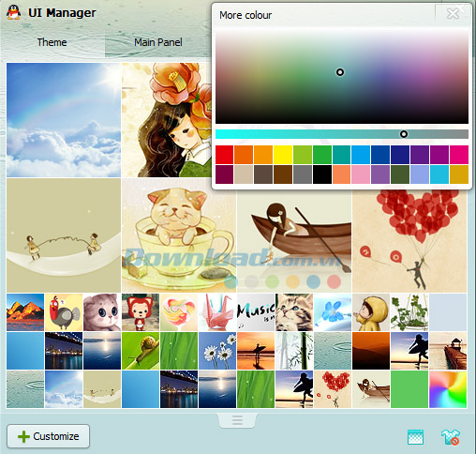Image resolution: width=476 pixels, height=454 pixels.
Task: Open the transparency settings icon at bottom right
Action: (415, 437)
